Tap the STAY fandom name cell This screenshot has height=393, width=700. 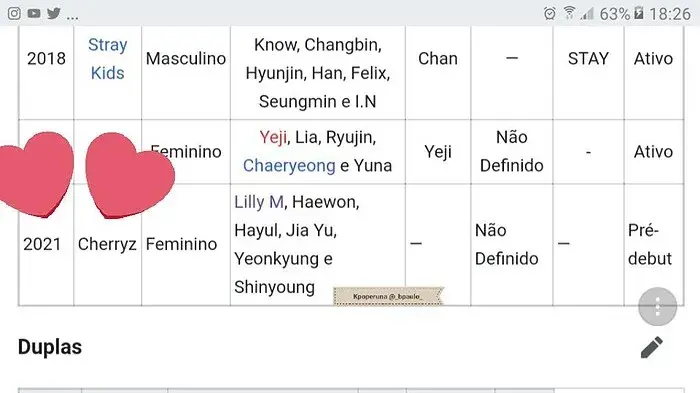point(588,59)
